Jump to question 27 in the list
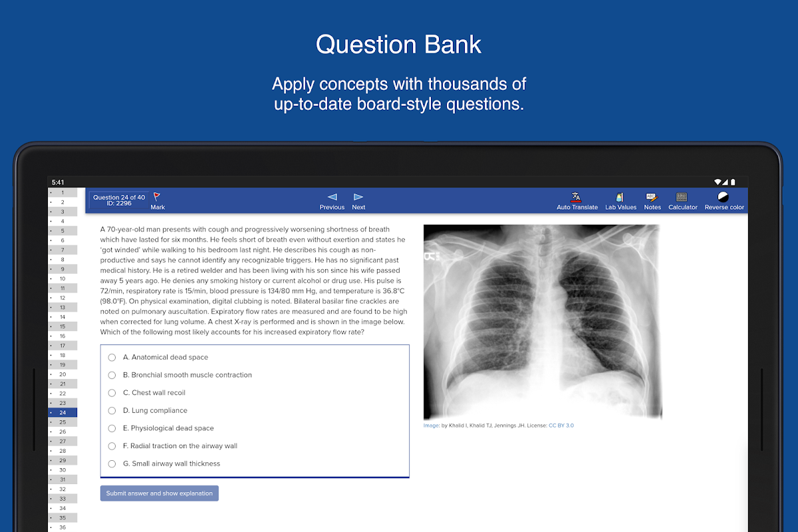The width and height of the screenshot is (798, 532). pyautogui.click(x=63, y=442)
